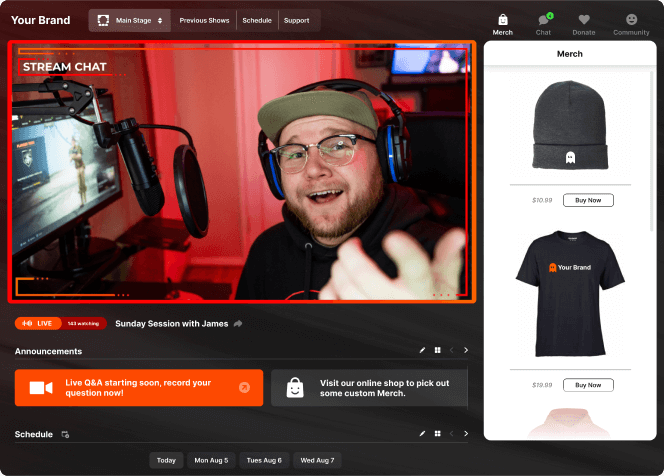Image resolution: width=664 pixels, height=476 pixels.
Task: Select the Today schedule filter
Action: pos(166,460)
